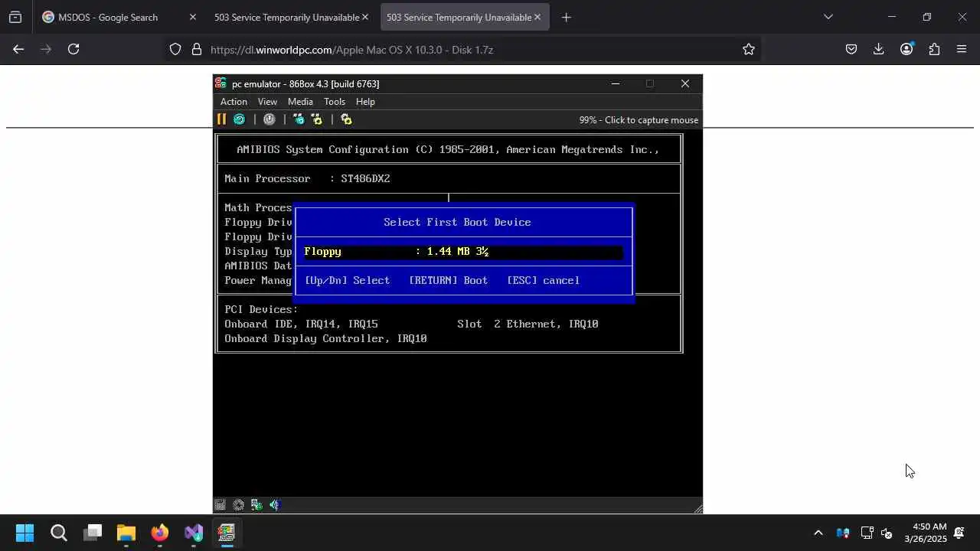Open the tracking protection shield

[175, 49]
